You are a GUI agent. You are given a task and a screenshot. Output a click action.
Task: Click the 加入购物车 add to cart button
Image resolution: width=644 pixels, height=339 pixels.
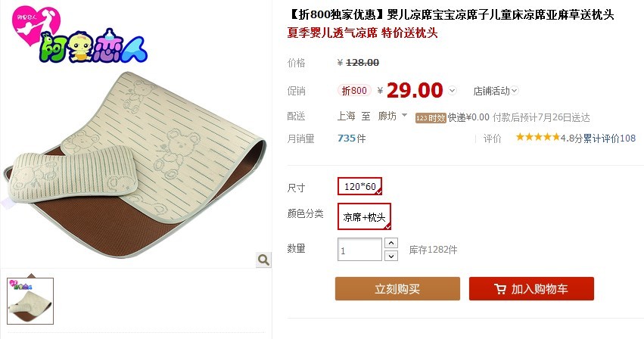click(531, 288)
